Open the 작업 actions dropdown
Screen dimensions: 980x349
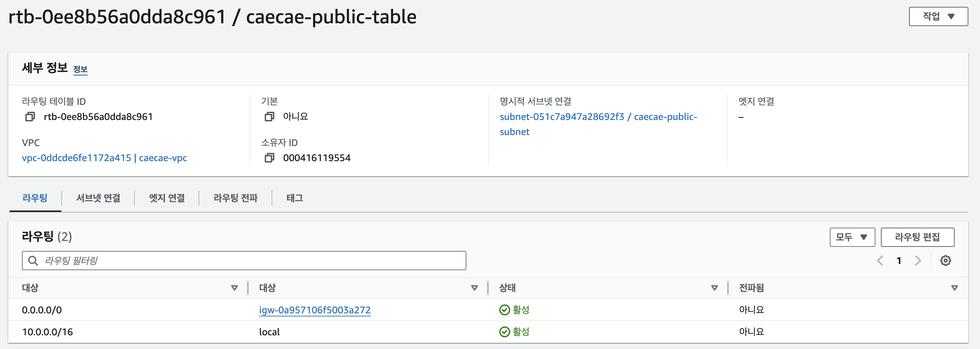pos(938,16)
